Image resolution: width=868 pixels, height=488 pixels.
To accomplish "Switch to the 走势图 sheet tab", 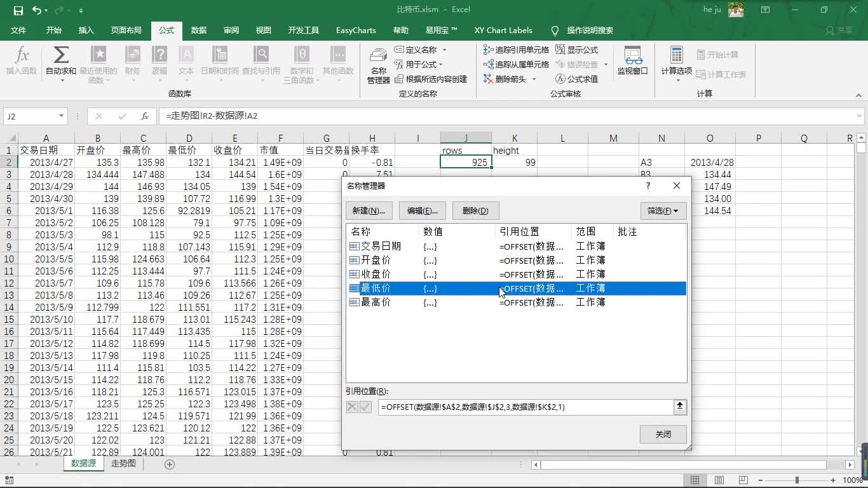I will coord(123,464).
